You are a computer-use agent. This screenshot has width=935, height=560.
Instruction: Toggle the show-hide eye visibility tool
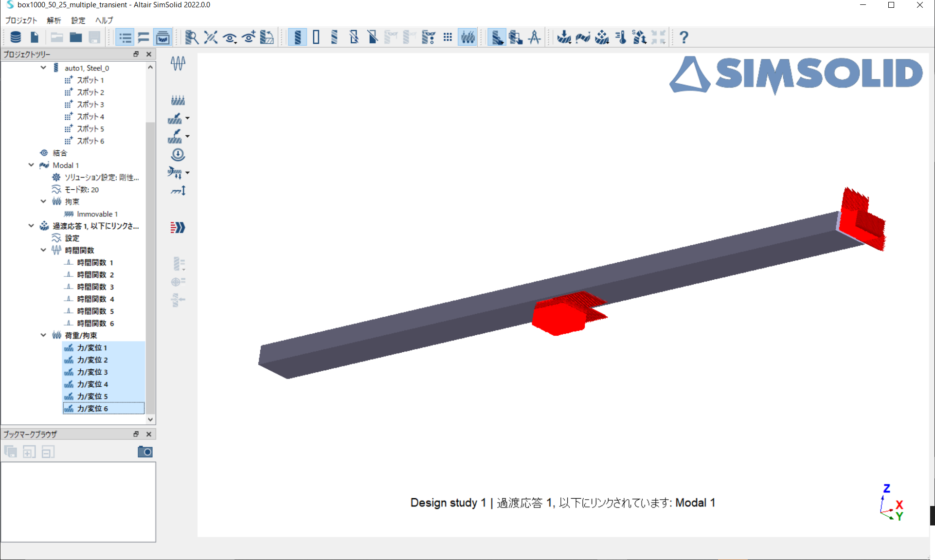[x=230, y=37]
